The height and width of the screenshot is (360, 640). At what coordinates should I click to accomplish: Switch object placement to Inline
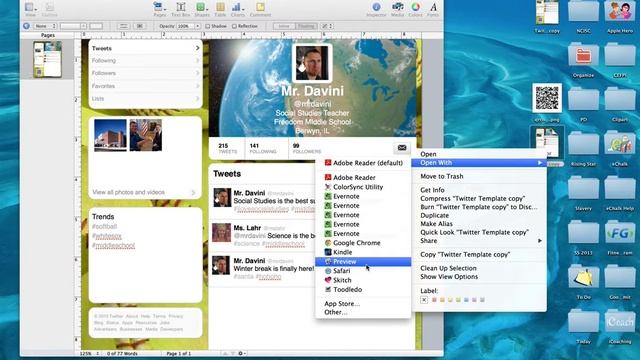(284, 26)
